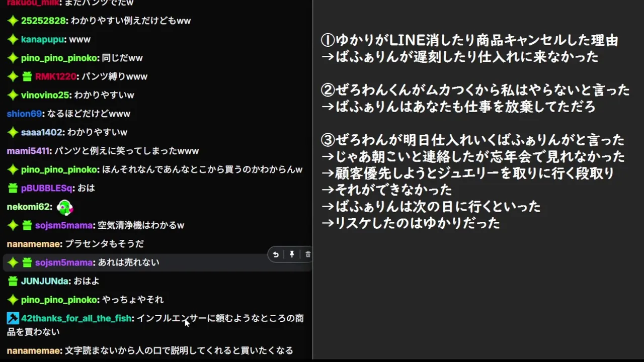Open pBUBBLESq's user card
Image resolution: width=644 pixels, height=362 pixels.
[47, 188]
